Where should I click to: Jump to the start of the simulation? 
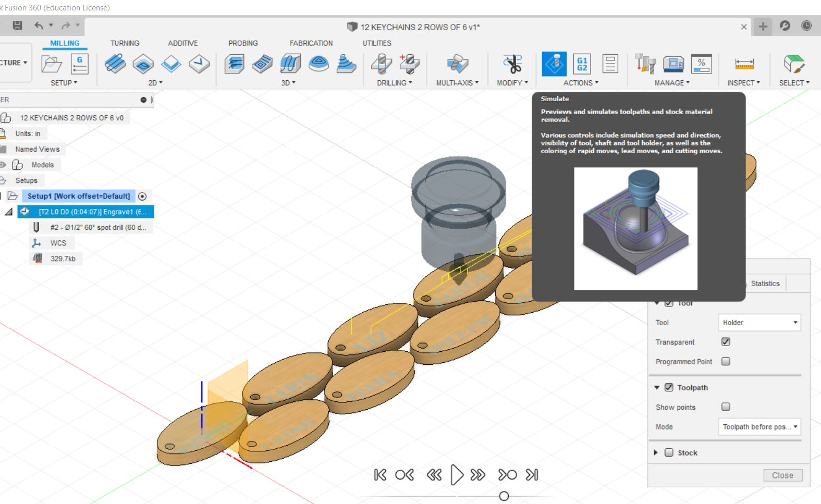pyautogui.click(x=380, y=475)
